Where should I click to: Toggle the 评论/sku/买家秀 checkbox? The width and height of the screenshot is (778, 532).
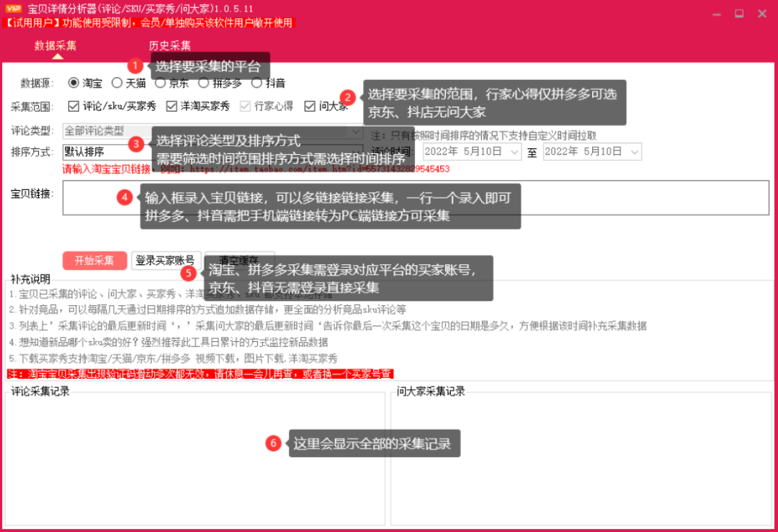point(73,107)
